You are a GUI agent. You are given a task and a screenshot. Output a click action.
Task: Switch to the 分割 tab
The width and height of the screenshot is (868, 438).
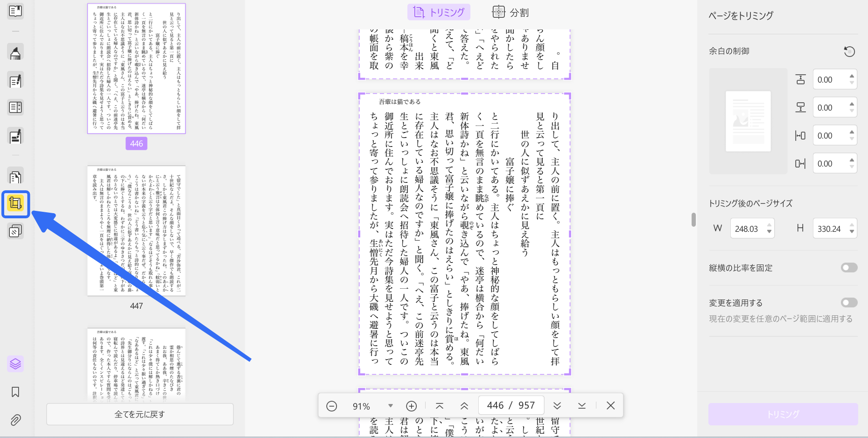511,12
